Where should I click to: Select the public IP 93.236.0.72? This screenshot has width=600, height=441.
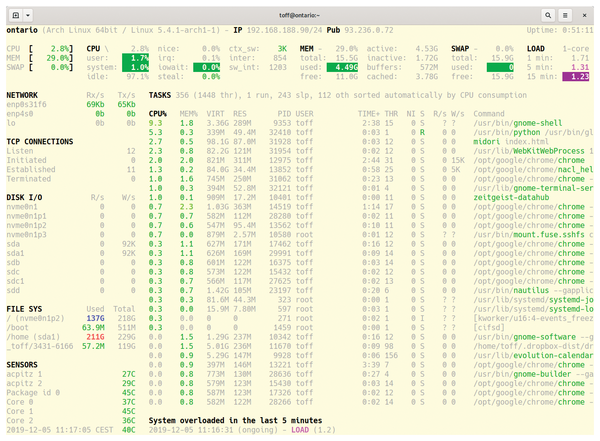coord(368,30)
